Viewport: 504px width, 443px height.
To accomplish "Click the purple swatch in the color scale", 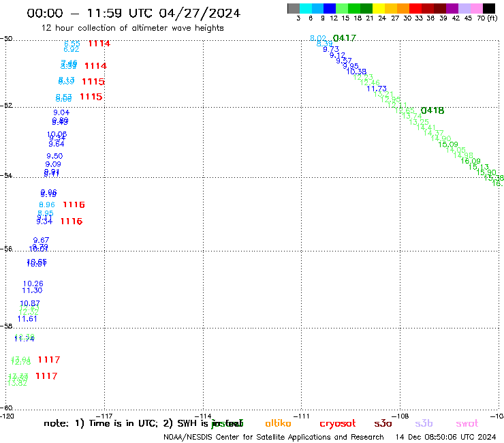I will 452,8.
